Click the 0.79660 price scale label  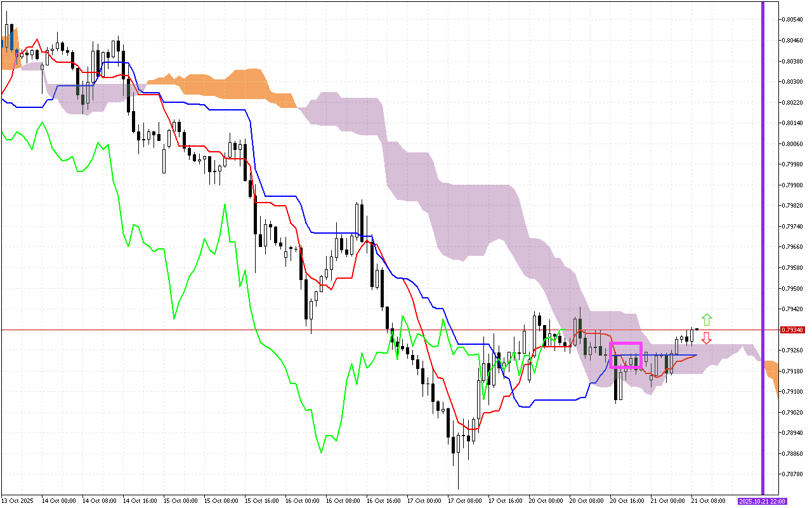pos(793,247)
